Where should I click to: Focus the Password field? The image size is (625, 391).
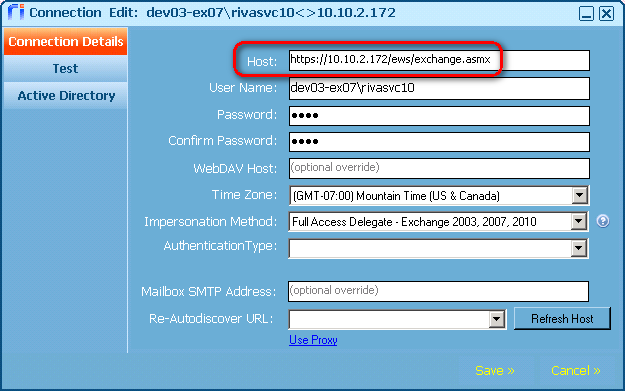pyautogui.click(x=439, y=116)
